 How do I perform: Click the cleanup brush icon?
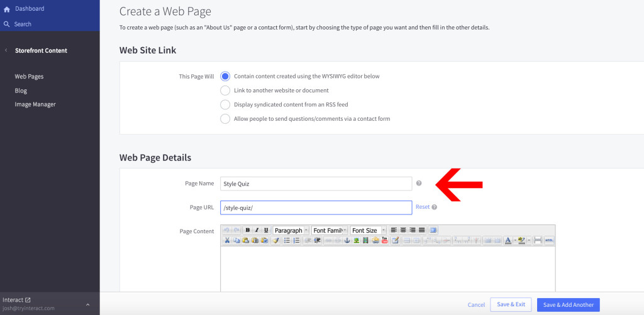coord(276,241)
